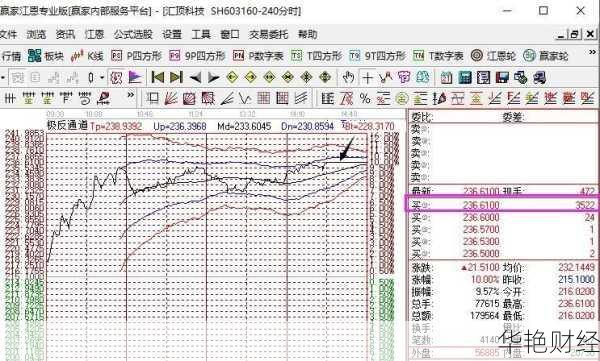Click bid price 236.5700 row

click(503, 230)
